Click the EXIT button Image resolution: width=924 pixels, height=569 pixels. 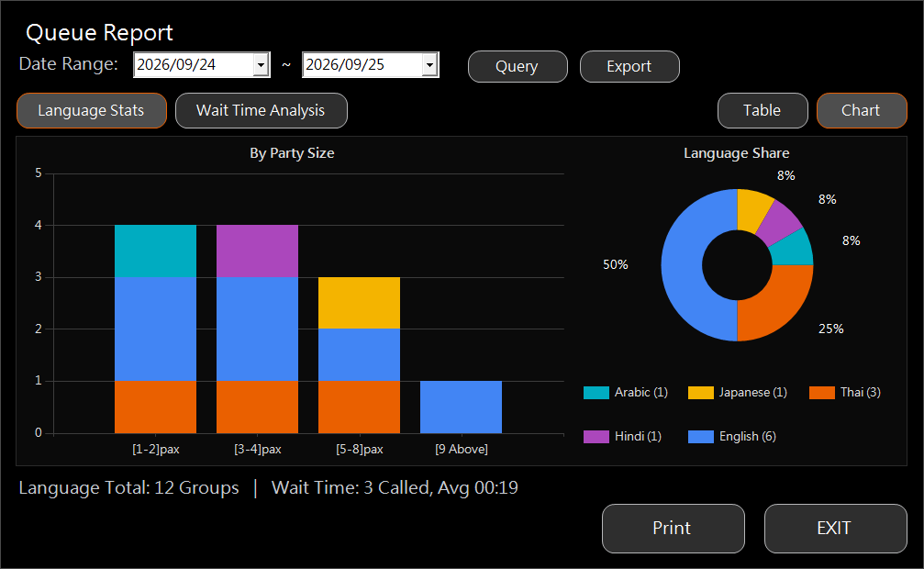click(835, 529)
